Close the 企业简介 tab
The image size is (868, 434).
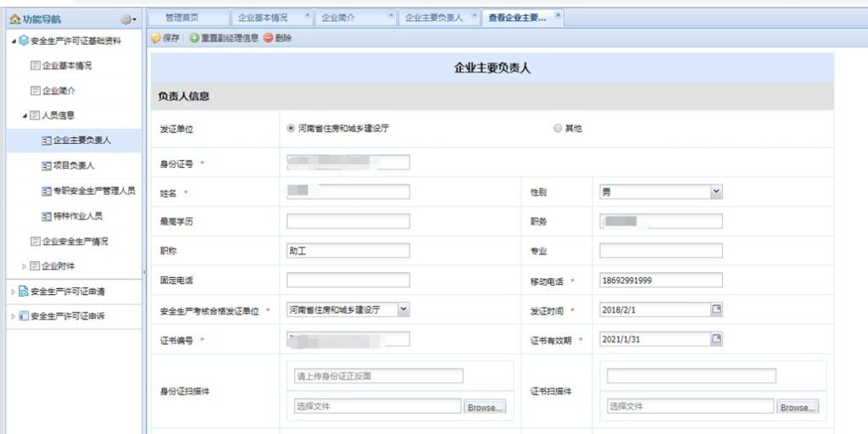pos(390,16)
